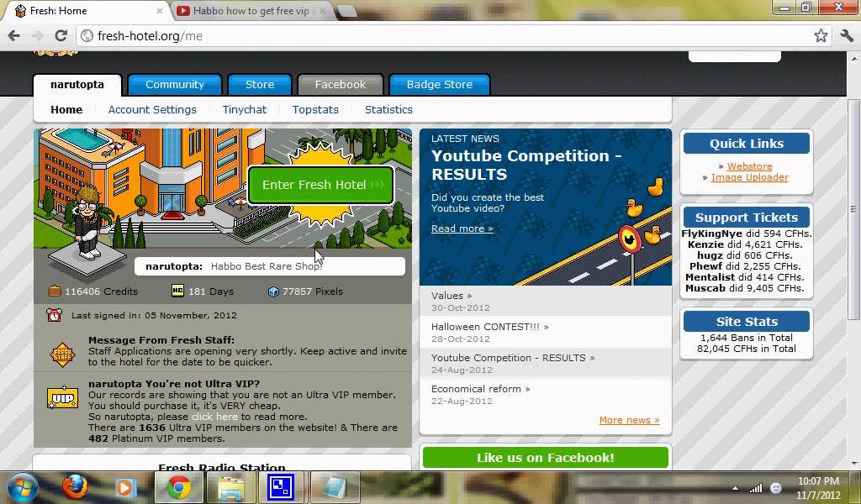Open the Tinychat page

[x=245, y=110]
